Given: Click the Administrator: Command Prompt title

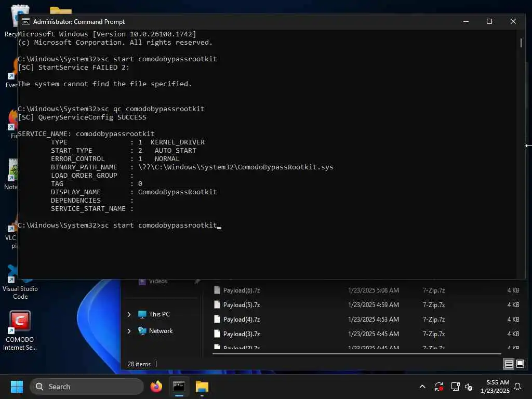Looking at the screenshot, I should coord(79,22).
